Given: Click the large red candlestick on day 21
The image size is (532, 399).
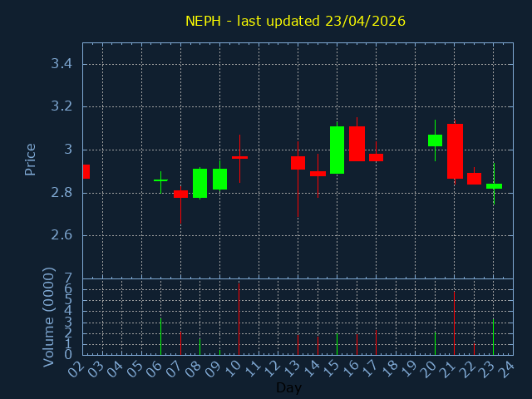Looking at the screenshot, I should pos(455,151).
